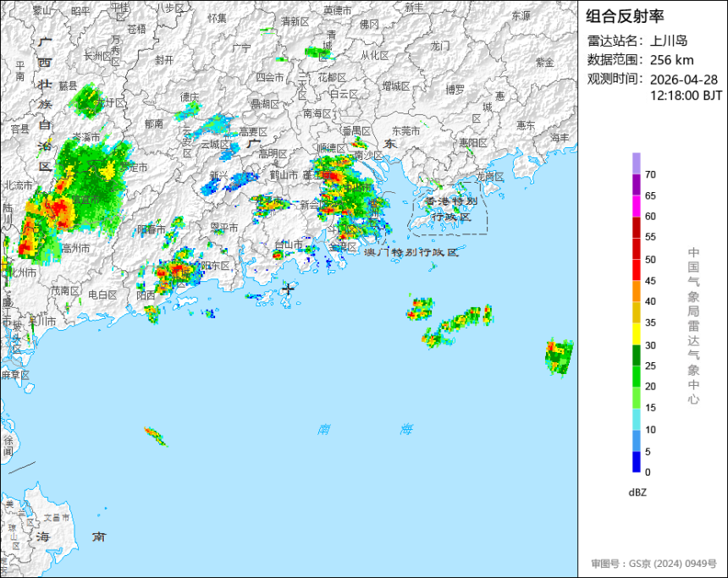Image resolution: width=728 pixels, height=578 pixels.
Task: Click the '怀集' map label
Action: [x=218, y=18]
